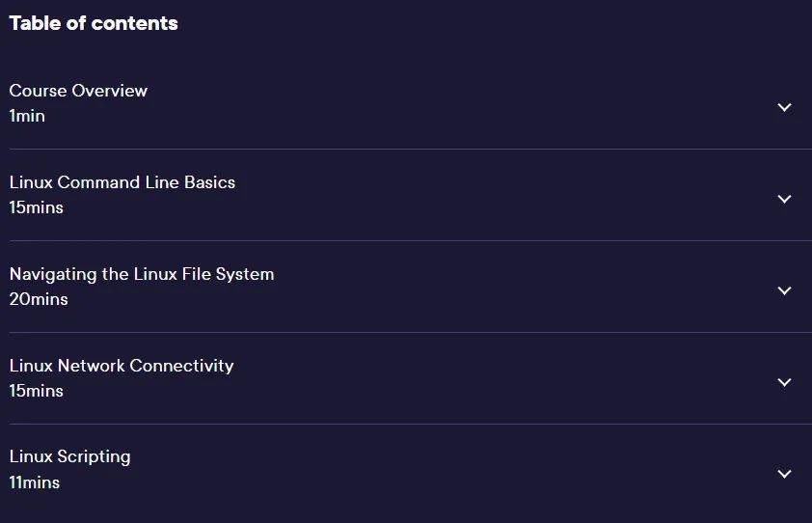Select the Linux Scripting title
Image resolution: width=812 pixels, height=523 pixels.
[69, 457]
